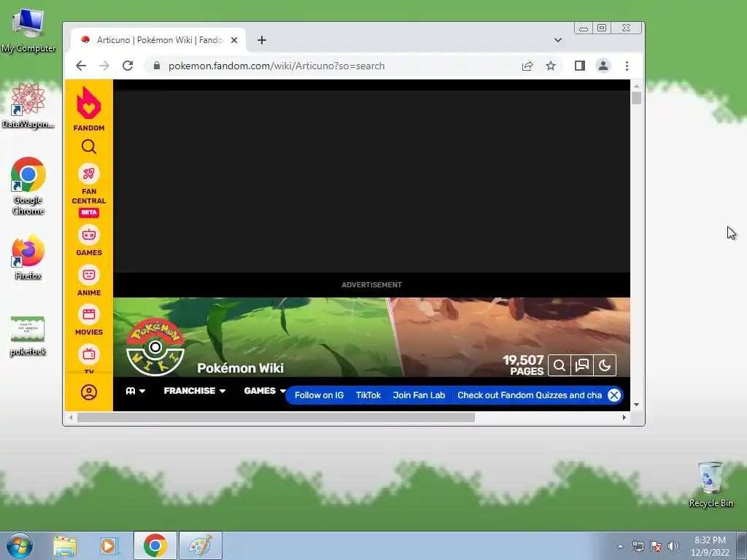The width and height of the screenshot is (747, 560).
Task: Click vertical scrollbar down arrow
Action: 636,405
